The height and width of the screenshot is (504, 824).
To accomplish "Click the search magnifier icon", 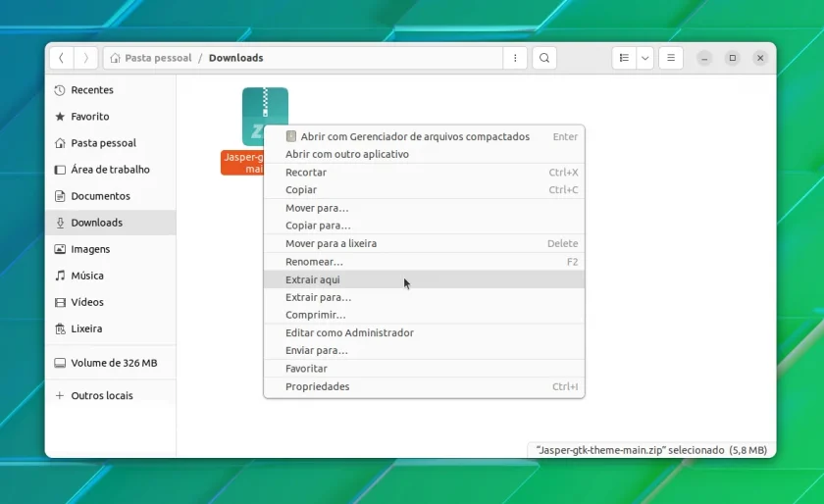I will pos(544,58).
